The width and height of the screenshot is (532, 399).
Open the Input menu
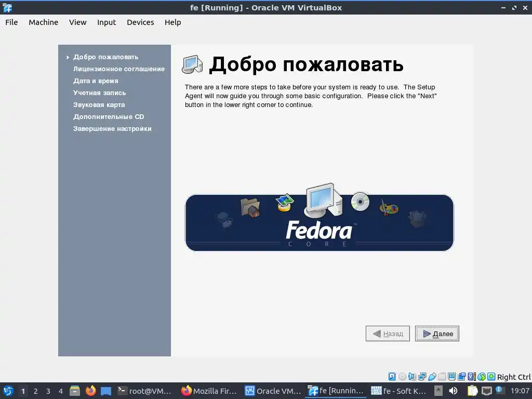(107, 22)
